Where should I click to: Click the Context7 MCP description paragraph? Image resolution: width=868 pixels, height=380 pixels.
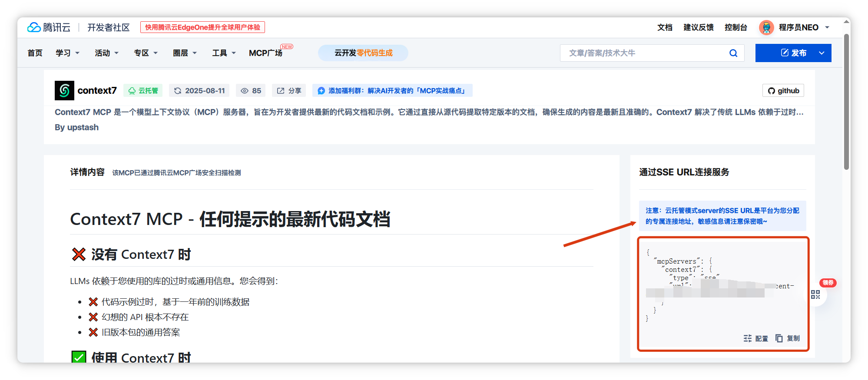tap(429, 112)
